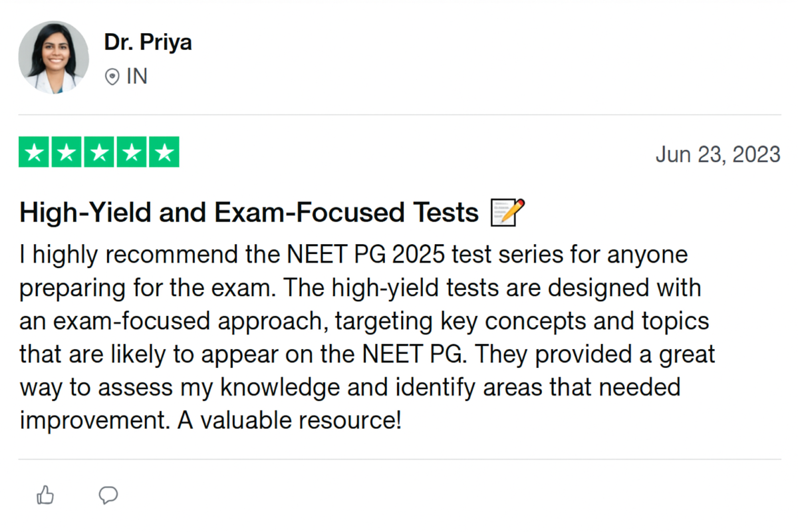Screen dimensions: 798x532
Task: Click the Jun 23, 2023 review date
Action: pyautogui.click(x=718, y=154)
